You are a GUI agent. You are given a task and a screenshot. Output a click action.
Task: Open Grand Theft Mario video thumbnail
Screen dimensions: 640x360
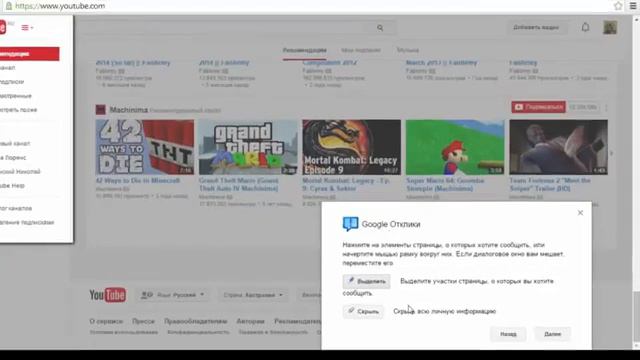pos(248,147)
